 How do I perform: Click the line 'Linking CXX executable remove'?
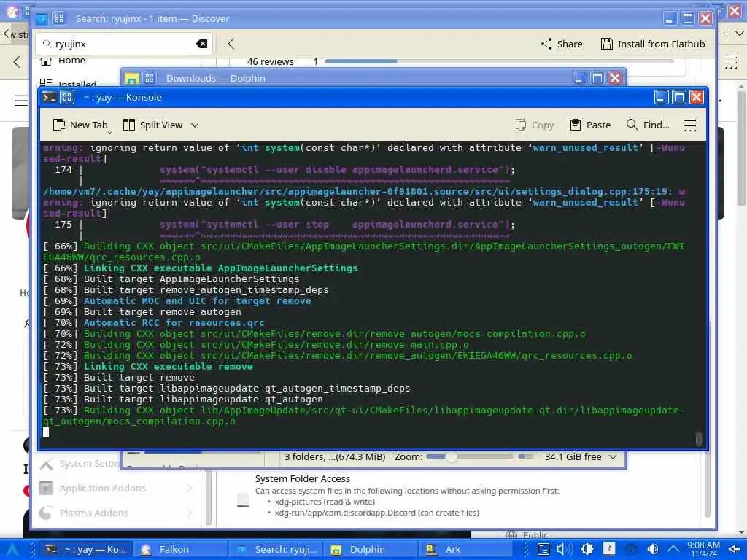169,367
